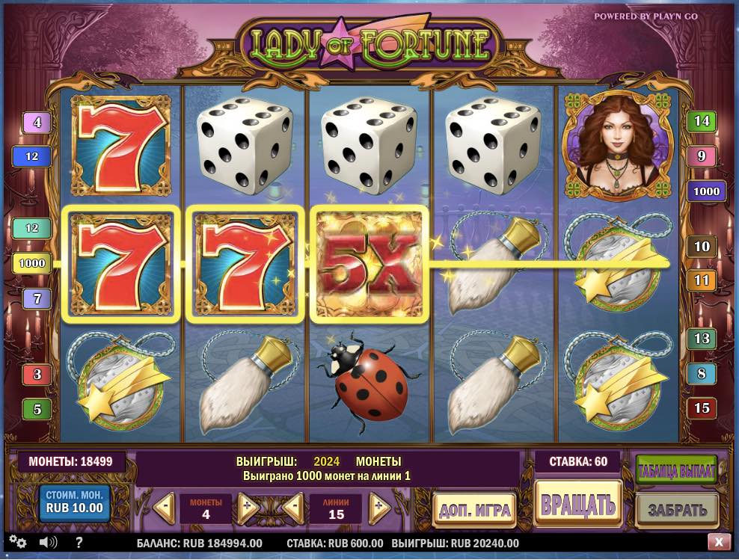Increase lines with plus arrow

coord(379,508)
